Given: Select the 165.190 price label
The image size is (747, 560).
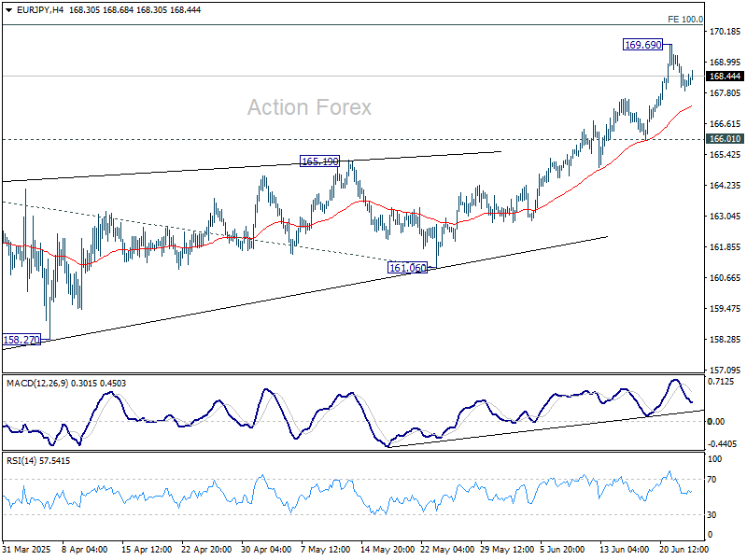Looking at the screenshot, I should click(x=319, y=161).
